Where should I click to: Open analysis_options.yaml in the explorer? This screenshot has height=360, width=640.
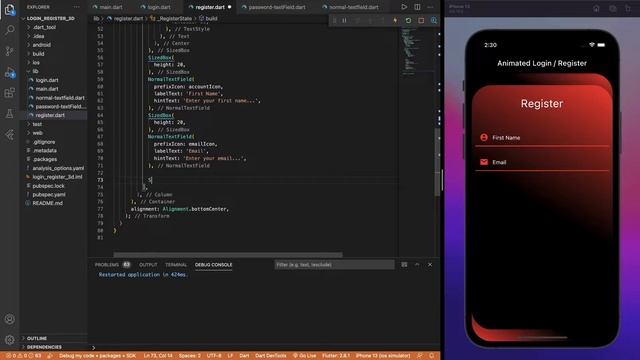(x=58, y=168)
